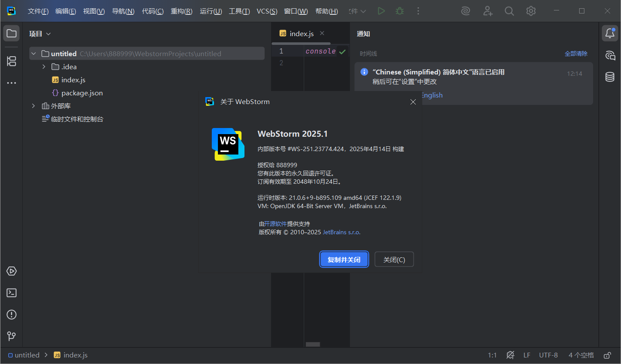Click the green inspection checkmark in editor
This screenshot has width=621, height=364.
coord(343,52)
